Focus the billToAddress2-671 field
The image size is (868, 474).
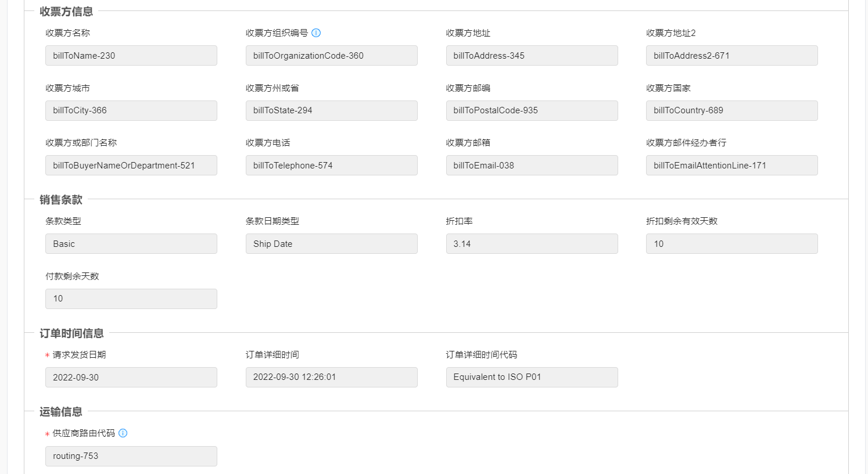[x=732, y=56]
